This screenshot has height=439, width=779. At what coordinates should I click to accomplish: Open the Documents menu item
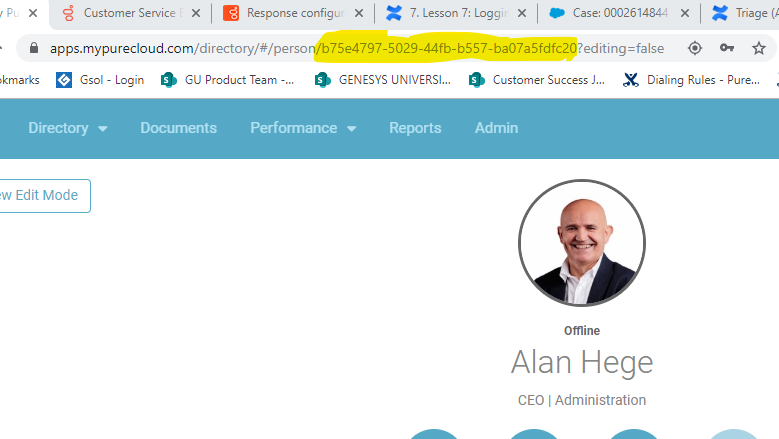click(178, 128)
